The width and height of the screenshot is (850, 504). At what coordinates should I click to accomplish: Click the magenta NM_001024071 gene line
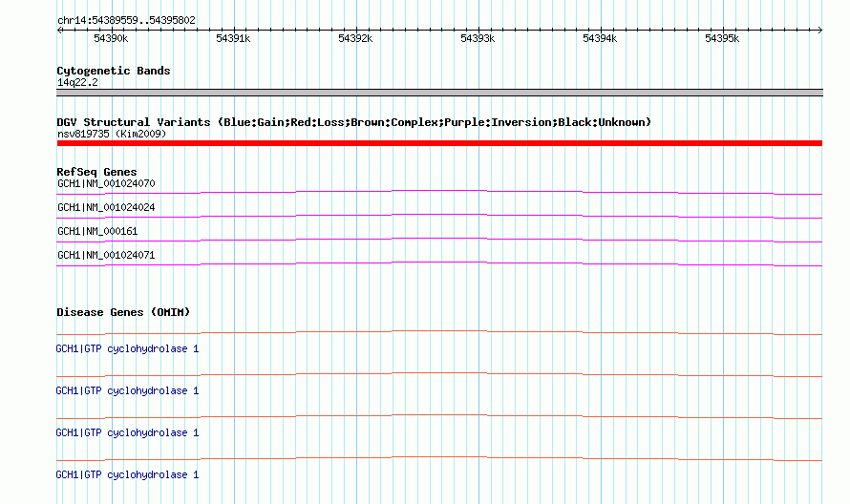tap(439, 262)
